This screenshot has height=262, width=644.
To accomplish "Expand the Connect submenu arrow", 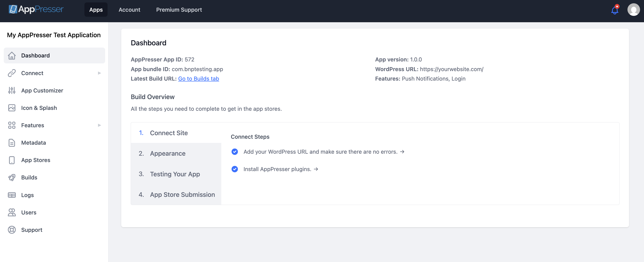I will tap(99, 73).
